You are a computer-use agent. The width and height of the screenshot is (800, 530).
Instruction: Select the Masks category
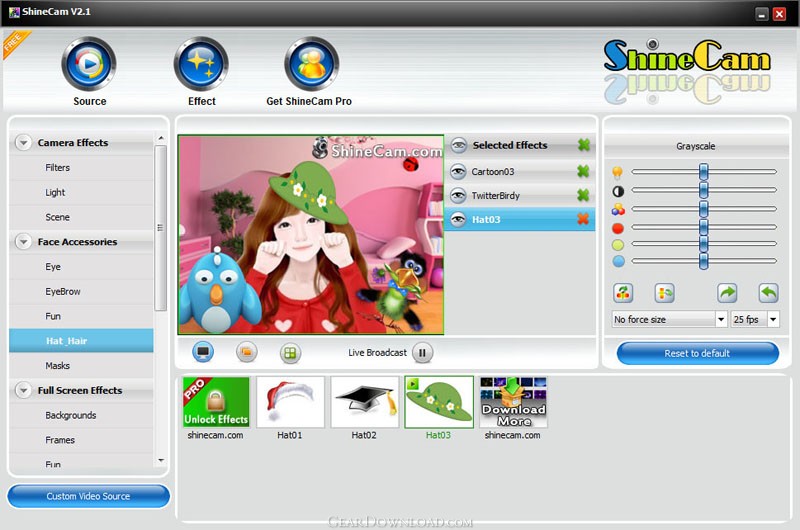[81, 365]
